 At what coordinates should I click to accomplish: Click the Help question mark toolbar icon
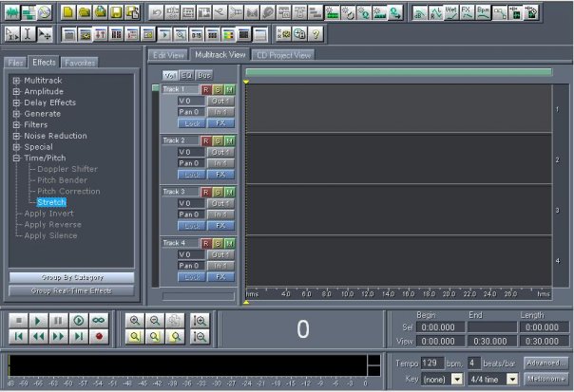pos(315,33)
